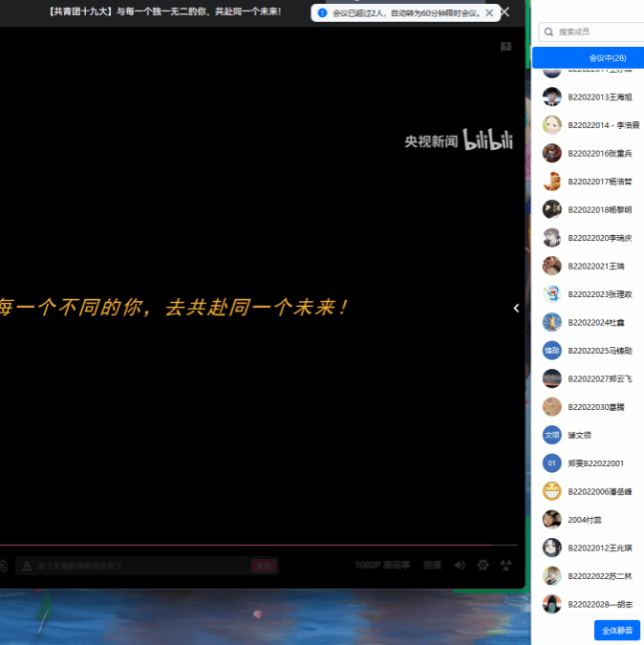
Task: Focus the search members input field
Action: 597,32
